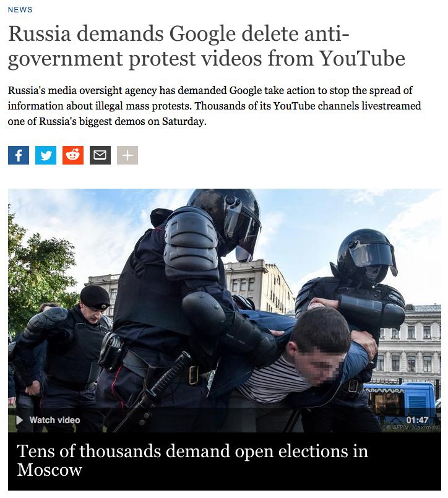This screenshot has height=498, width=448.
Task: Click the play triangle beside Watch video
Action: click(20, 420)
